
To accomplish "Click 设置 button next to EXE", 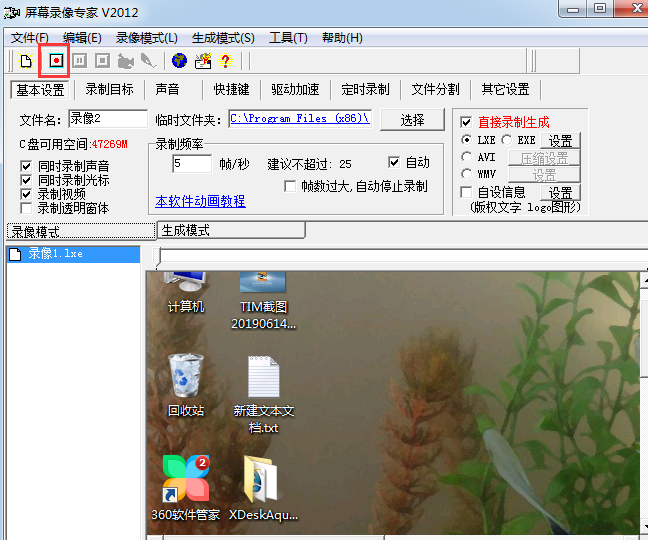I will tap(560, 140).
